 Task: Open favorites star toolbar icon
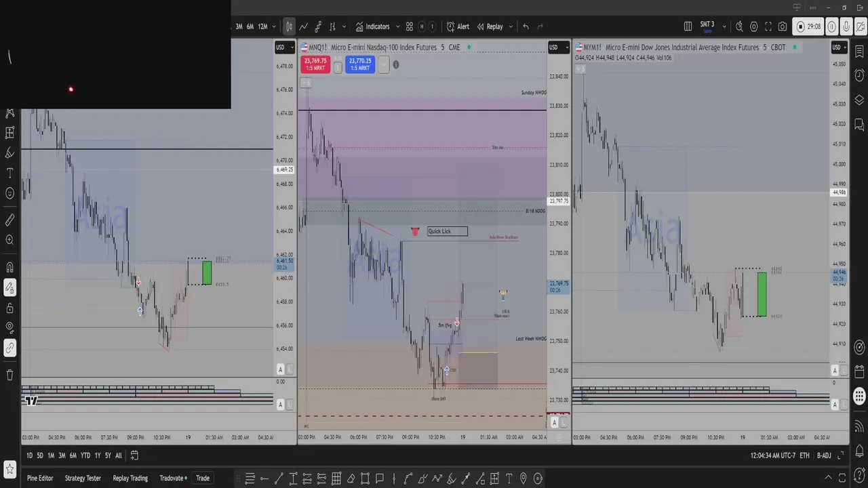(9, 469)
